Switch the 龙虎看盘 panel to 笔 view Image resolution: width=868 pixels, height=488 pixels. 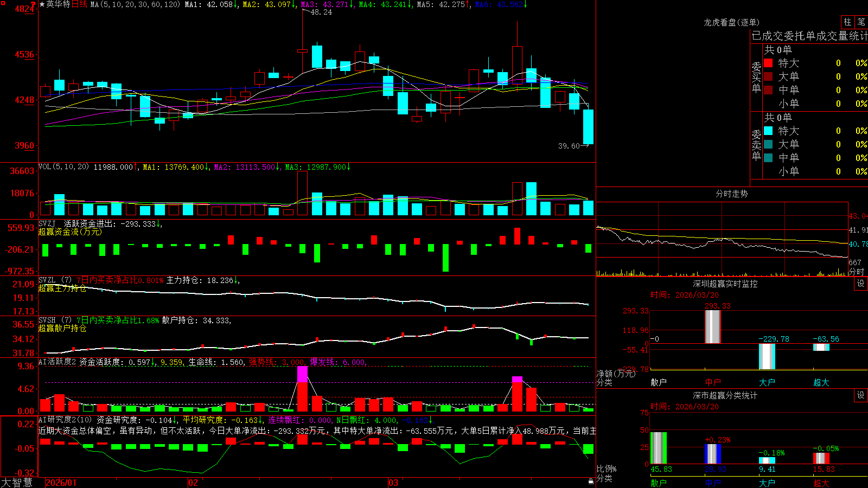click(861, 22)
